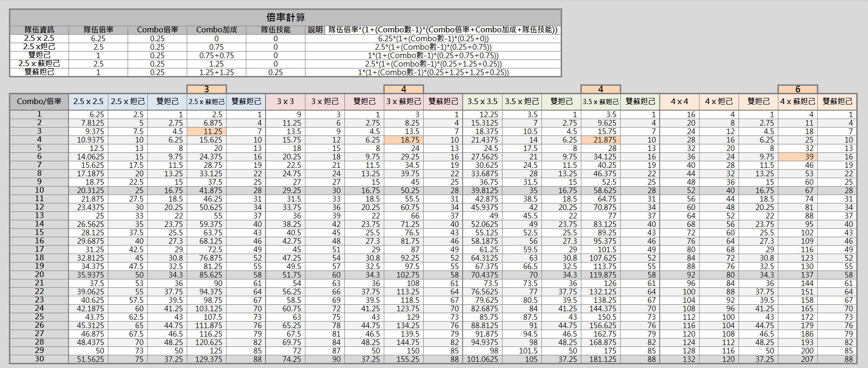Click formula 2.5*(1+(Combo數-1)*(0.25+1.25+0.25))
The image size is (868, 368).
433,64
